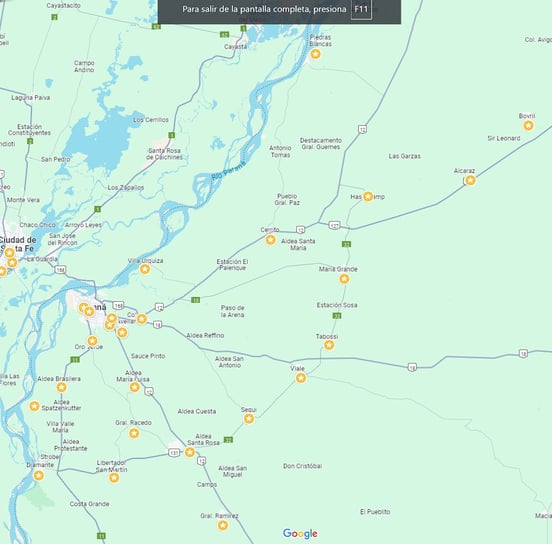
Task: Click the Route 131 road shield
Action: pos(174,452)
